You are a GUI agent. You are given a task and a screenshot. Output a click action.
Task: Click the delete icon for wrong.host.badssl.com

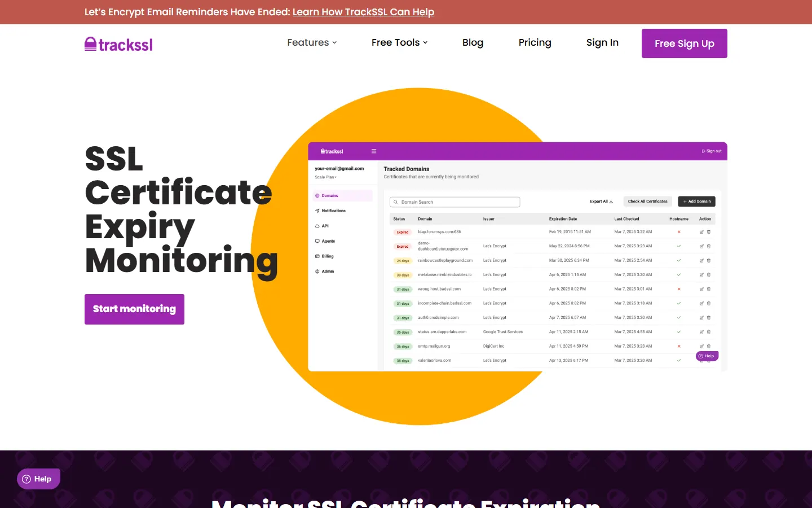pyautogui.click(x=709, y=289)
